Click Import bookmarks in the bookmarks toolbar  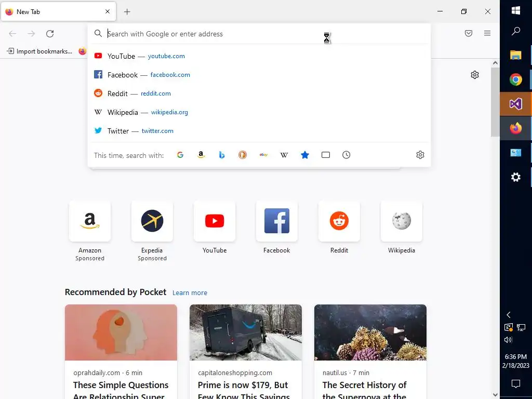(39, 51)
